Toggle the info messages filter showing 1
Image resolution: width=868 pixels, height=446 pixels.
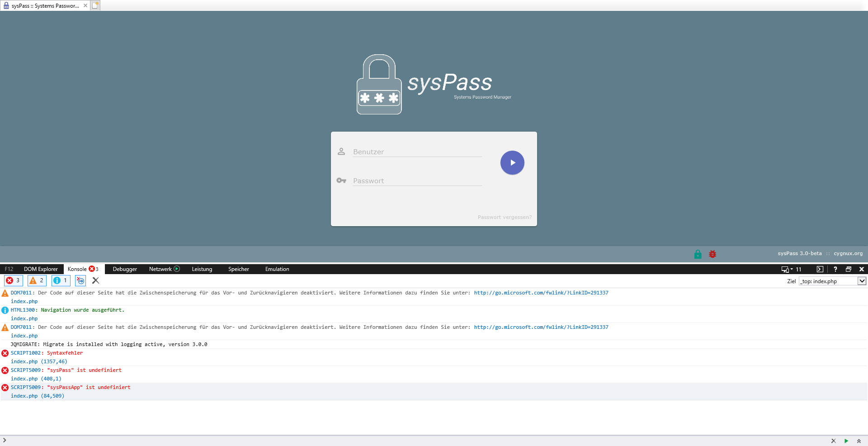(61, 280)
